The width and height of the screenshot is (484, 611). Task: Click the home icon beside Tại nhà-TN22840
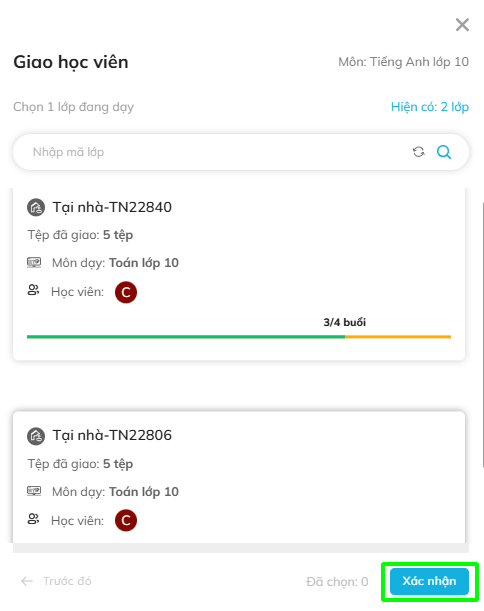click(x=36, y=207)
